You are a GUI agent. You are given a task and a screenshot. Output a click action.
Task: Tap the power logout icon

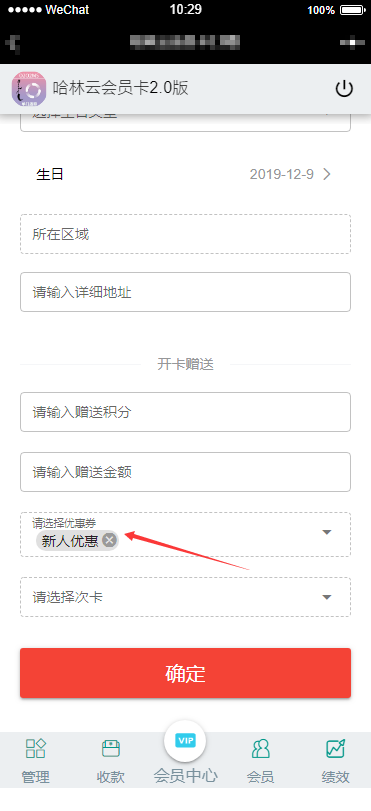point(344,89)
